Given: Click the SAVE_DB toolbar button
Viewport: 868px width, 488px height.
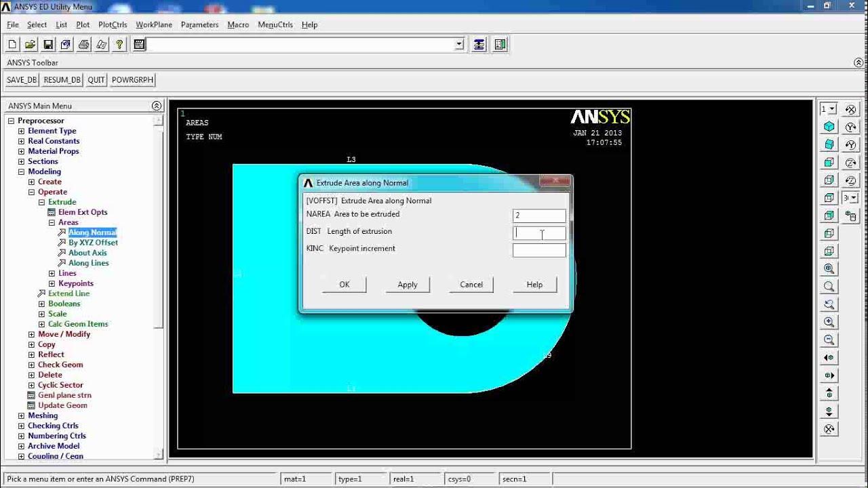Looking at the screenshot, I should click(22, 80).
